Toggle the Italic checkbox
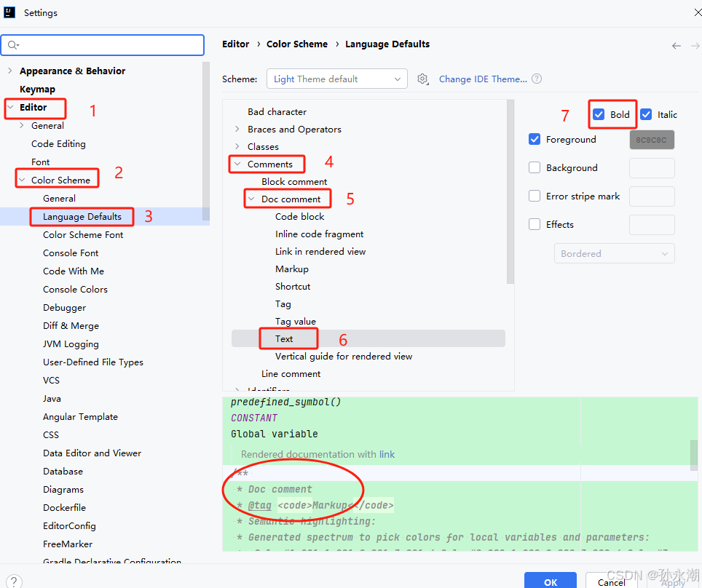The width and height of the screenshot is (702, 588). pyautogui.click(x=646, y=114)
